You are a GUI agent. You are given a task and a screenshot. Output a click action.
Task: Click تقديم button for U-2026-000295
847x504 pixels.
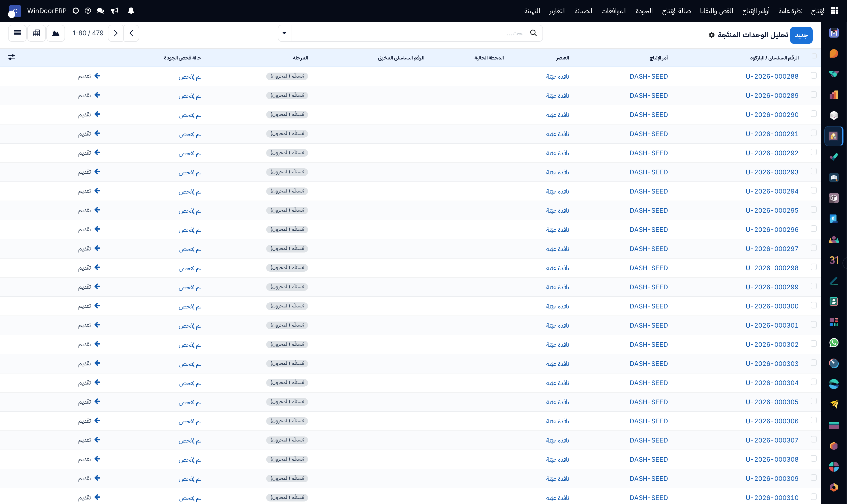(x=89, y=210)
